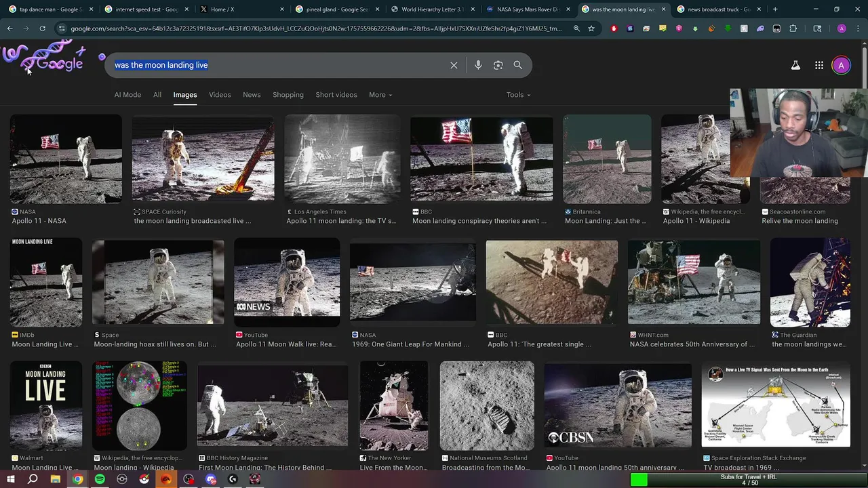Switch to the All results tab

coord(157,95)
